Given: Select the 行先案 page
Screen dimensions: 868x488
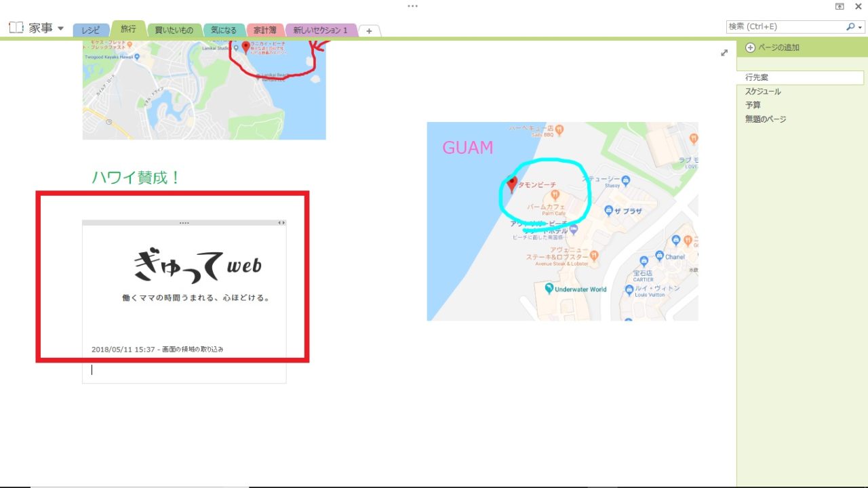Looking at the screenshot, I should click(x=800, y=77).
